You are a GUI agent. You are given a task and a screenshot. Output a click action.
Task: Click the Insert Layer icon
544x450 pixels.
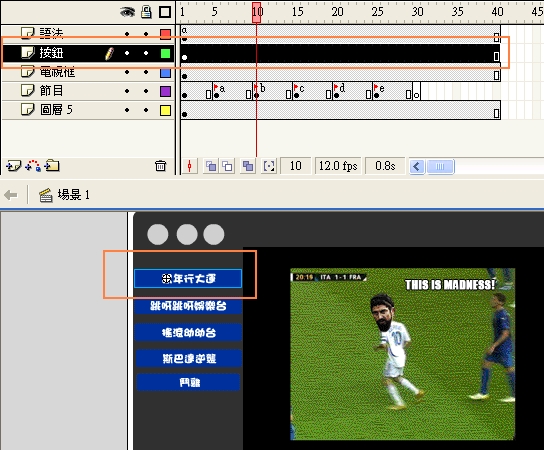coord(14,166)
